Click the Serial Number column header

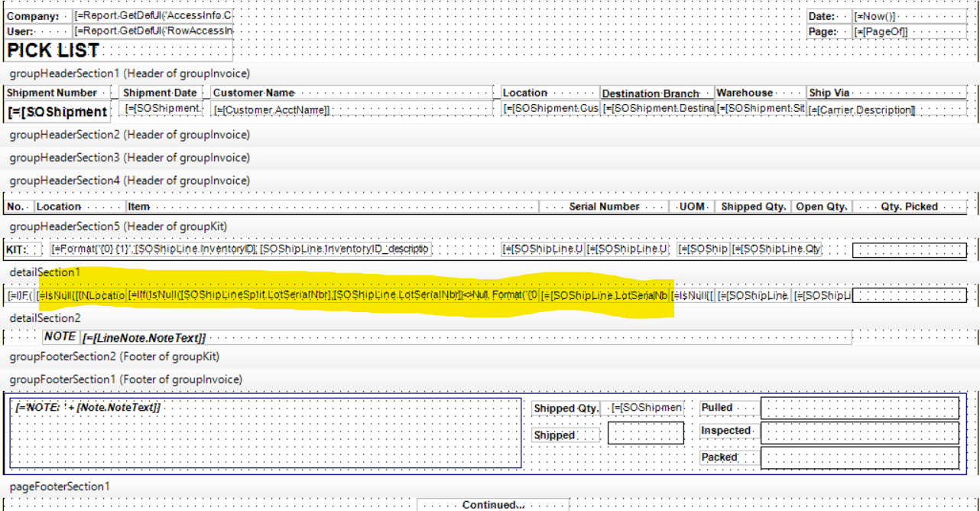604,207
